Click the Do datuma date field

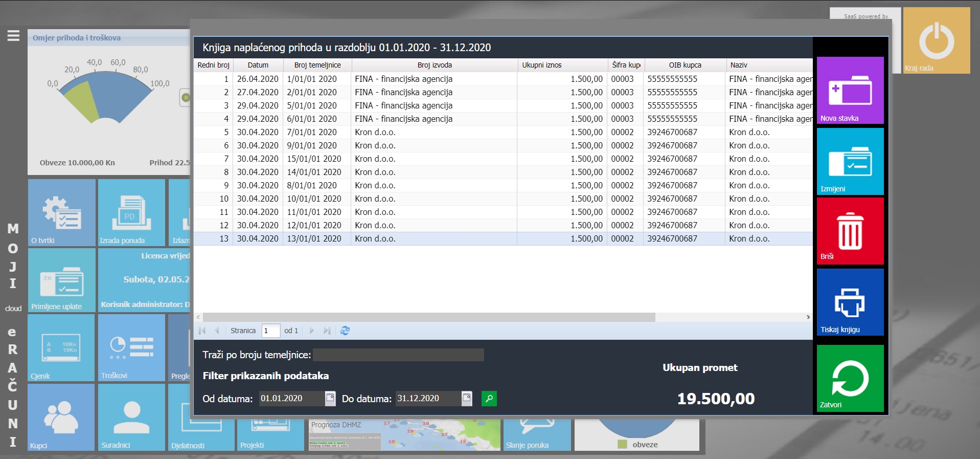[x=428, y=398]
